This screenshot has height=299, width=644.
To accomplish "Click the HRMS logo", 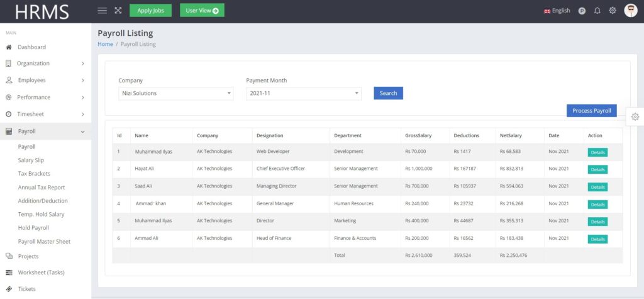I will coord(42,11).
